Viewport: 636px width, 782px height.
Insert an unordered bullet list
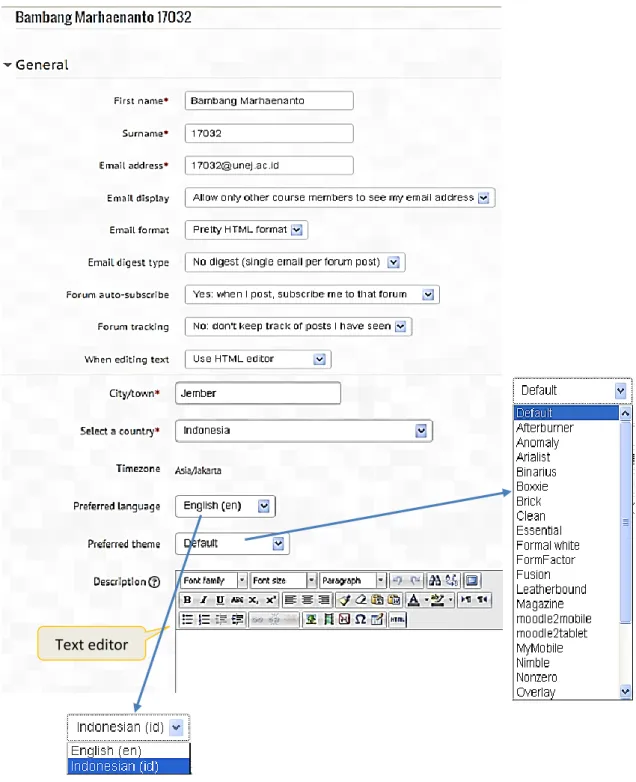tap(187, 619)
